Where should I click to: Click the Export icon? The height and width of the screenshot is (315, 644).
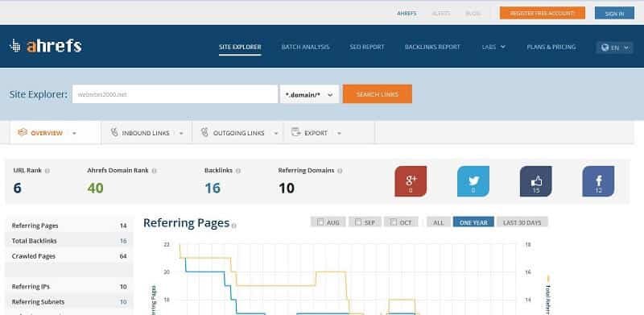[295, 132]
